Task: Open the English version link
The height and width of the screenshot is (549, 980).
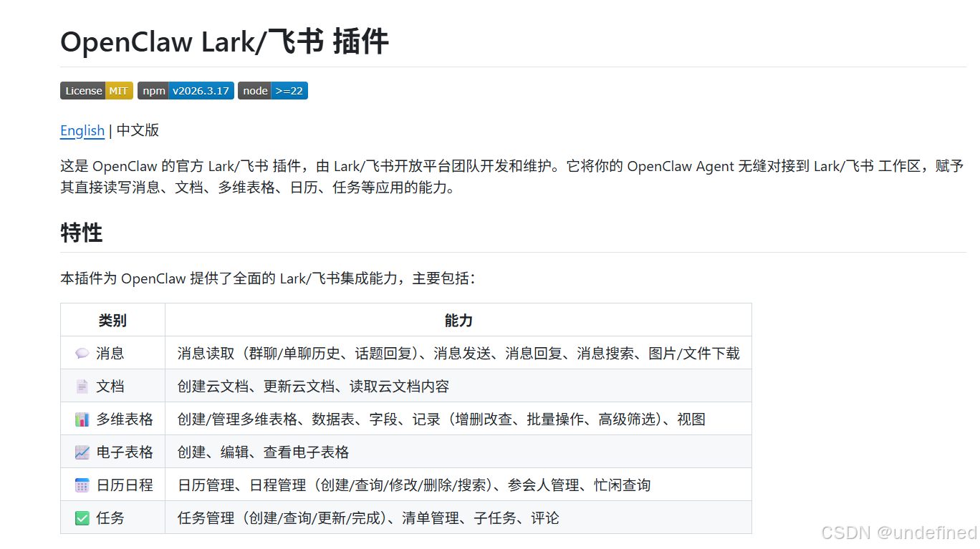Action: (x=82, y=130)
